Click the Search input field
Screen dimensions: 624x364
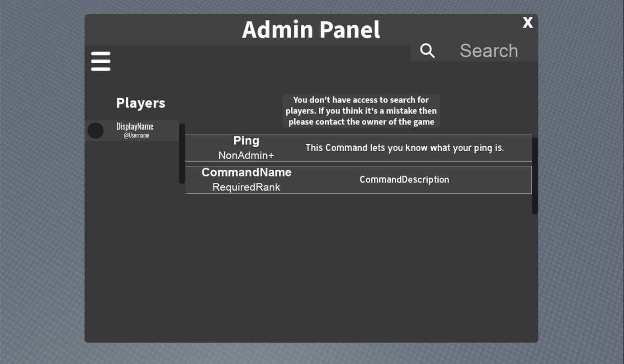[x=488, y=51]
